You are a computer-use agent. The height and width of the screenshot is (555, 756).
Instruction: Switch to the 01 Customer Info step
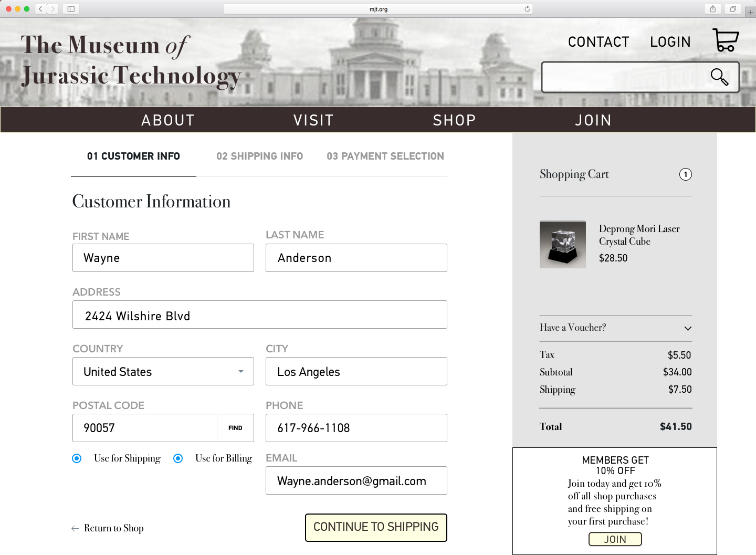133,156
